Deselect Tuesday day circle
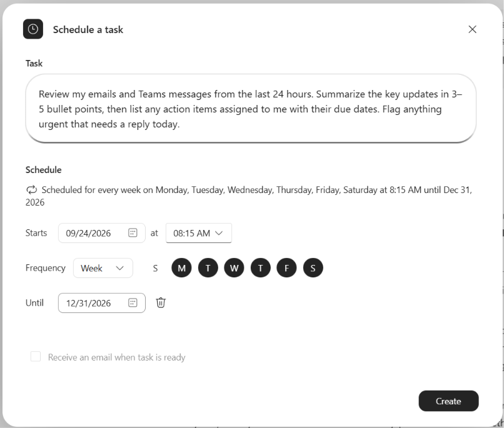 [208, 268]
